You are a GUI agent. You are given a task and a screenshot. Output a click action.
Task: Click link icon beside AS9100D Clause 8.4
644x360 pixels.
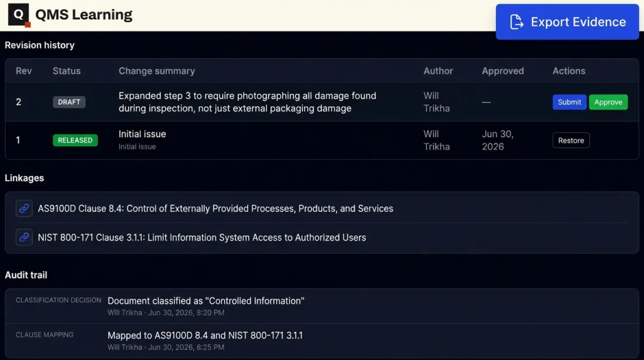[x=24, y=208]
